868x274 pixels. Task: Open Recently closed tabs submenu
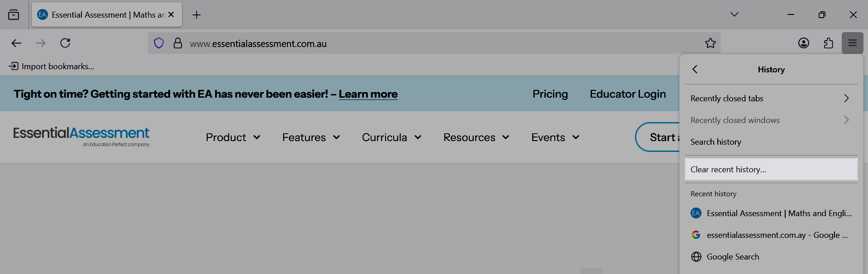(x=771, y=99)
